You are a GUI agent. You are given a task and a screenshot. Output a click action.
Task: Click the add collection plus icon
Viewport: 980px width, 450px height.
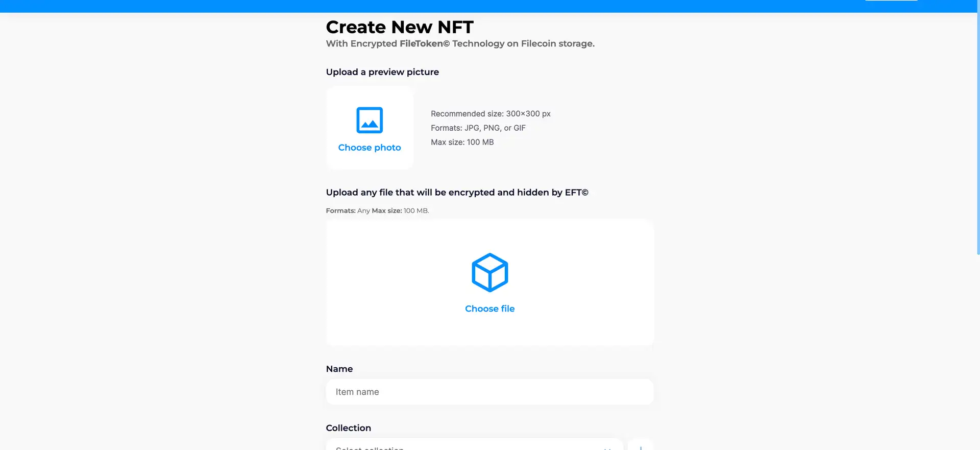coord(640,446)
